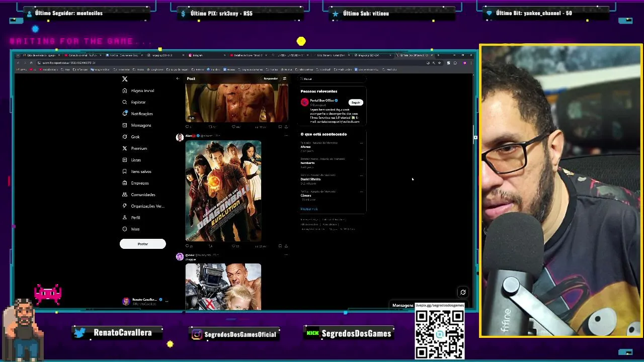Open more options on Alan's post
Viewport: 644px width, 362px height.
point(286,135)
